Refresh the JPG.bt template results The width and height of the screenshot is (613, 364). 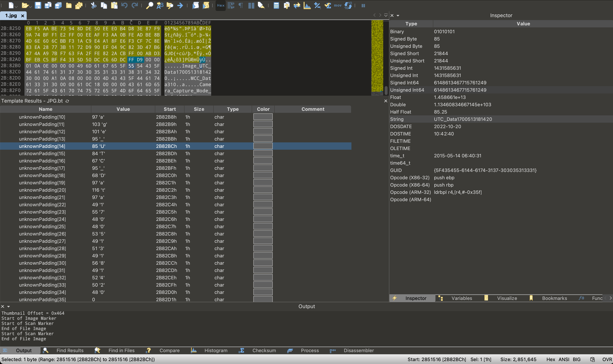tap(67, 101)
